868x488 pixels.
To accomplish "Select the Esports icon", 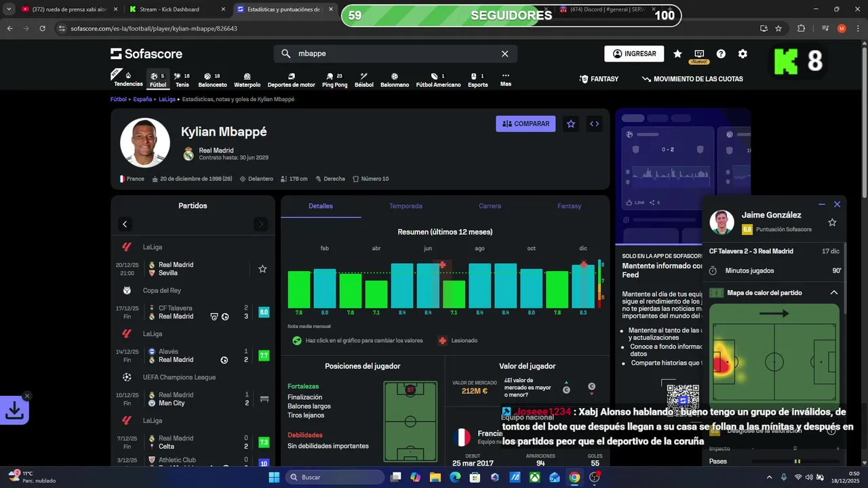I will pyautogui.click(x=477, y=80).
